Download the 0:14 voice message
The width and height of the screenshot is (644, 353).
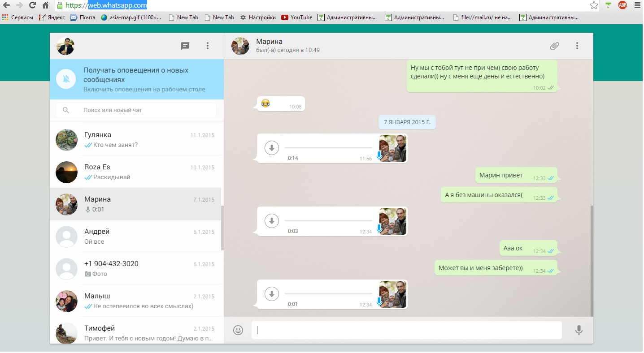[x=272, y=147]
